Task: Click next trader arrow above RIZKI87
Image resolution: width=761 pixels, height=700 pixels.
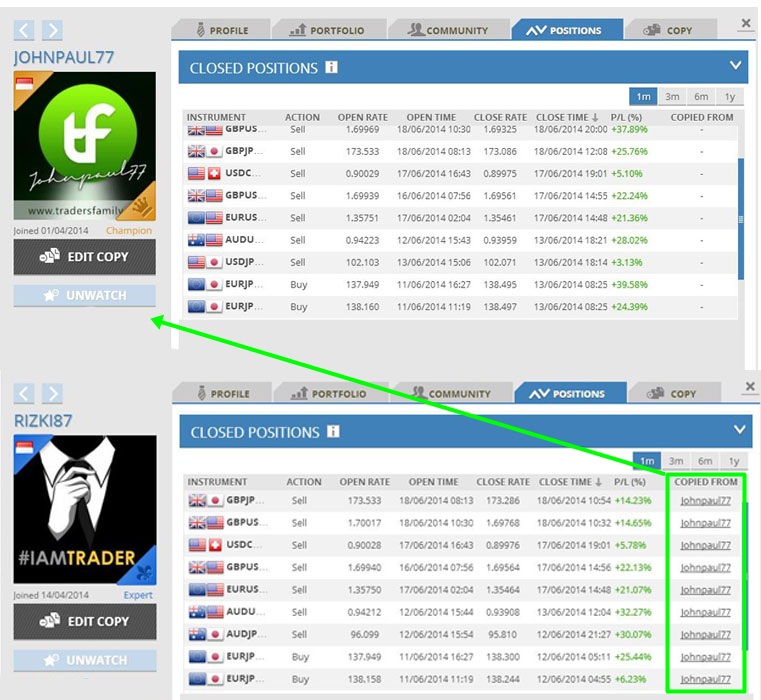Action: (x=52, y=394)
